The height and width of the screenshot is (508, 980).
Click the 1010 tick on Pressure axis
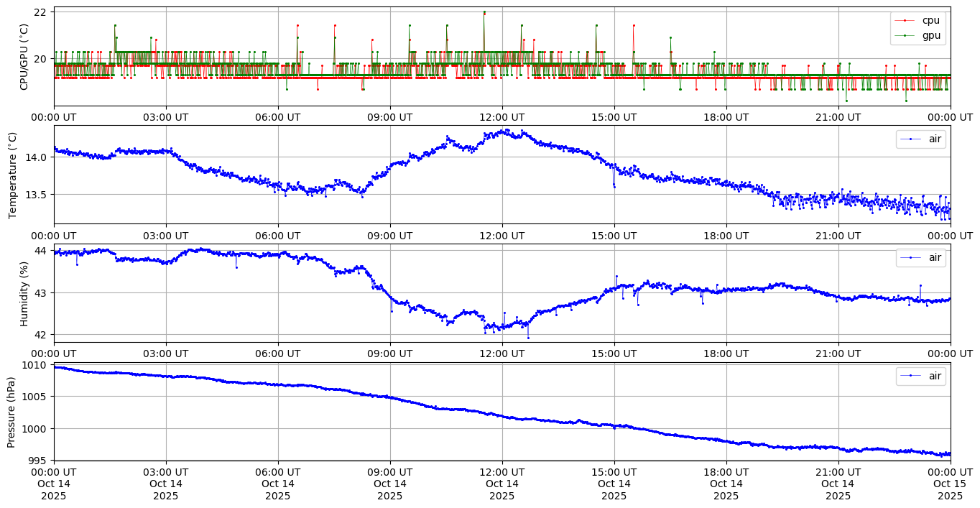[35, 365]
